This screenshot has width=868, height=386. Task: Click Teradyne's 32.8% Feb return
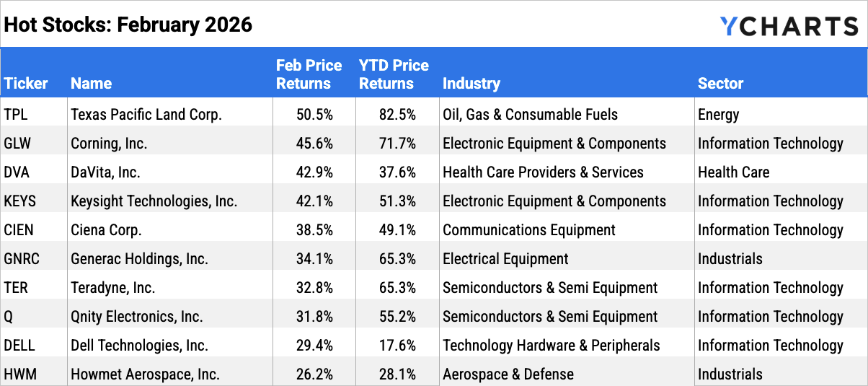coord(314,288)
